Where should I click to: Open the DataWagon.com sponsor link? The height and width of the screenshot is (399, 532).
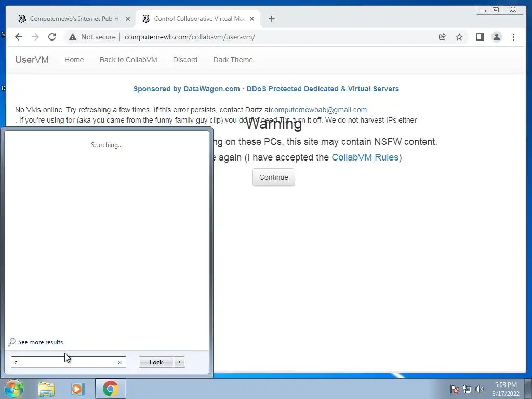coord(266,89)
